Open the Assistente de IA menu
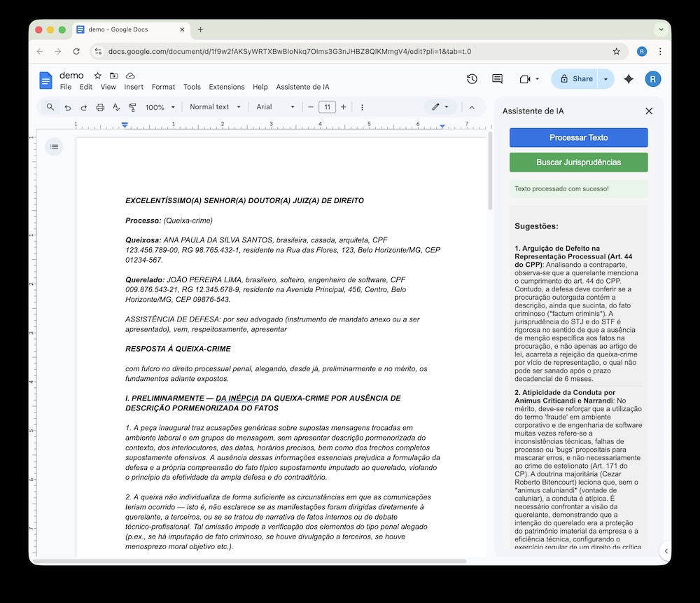This screenshot has width=700, height=603. [302, 87]
